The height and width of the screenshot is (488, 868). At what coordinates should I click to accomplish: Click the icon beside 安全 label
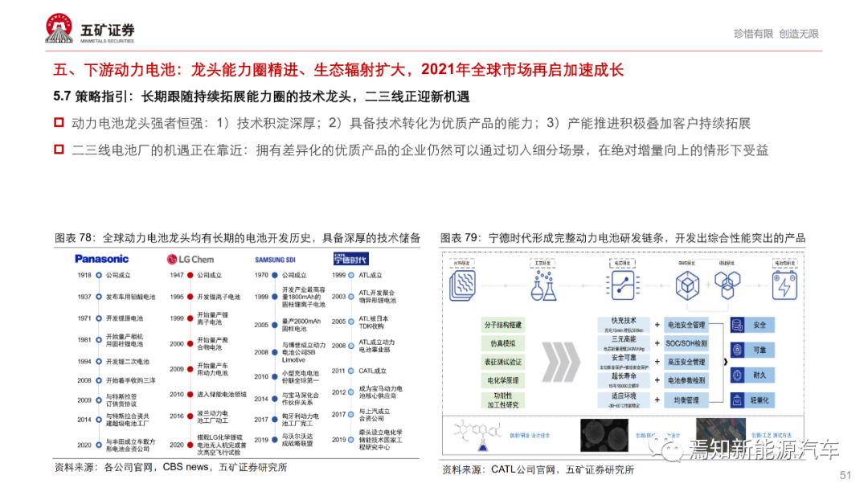point(737,325)
